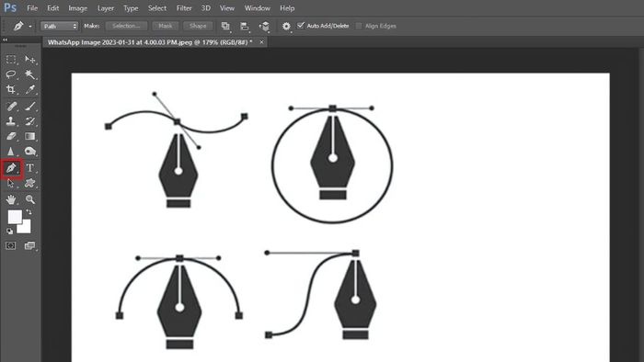Select the Move tool

pos(30,60)
